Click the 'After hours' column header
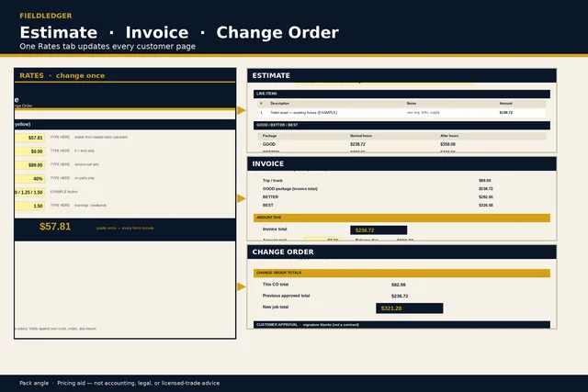This screenshot has width=588, height=392. point(449,136)
